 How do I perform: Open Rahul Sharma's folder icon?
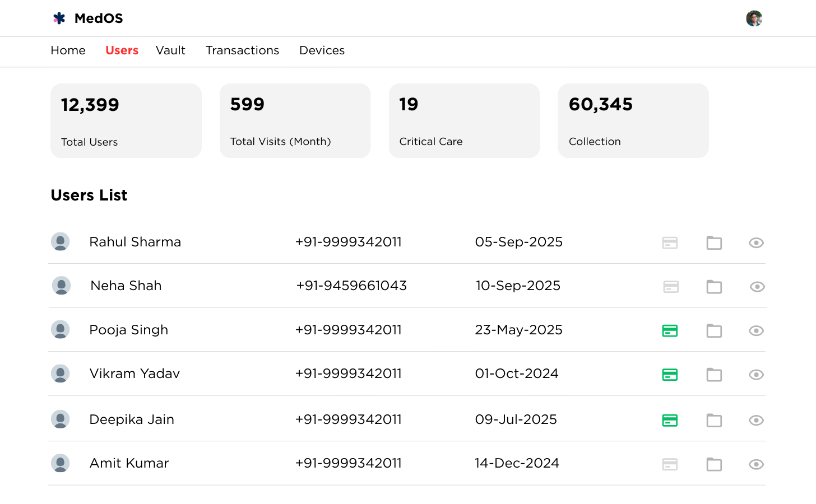(714, 242)
